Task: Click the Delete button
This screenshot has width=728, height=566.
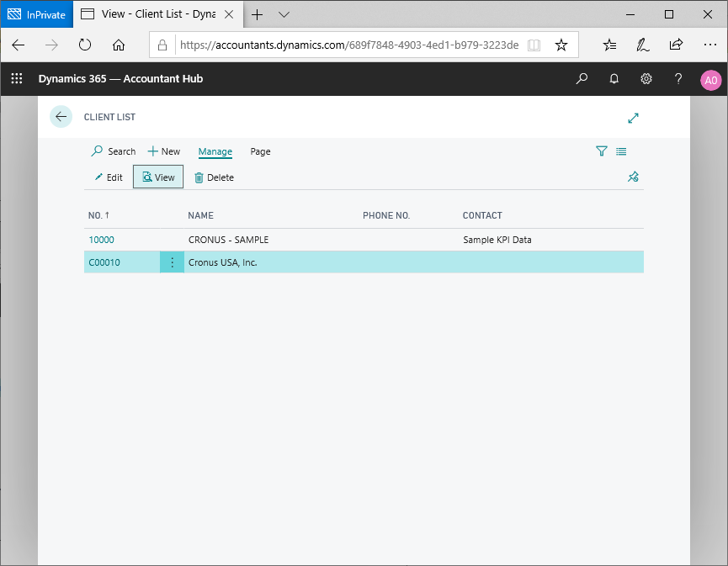Action: [x=214, y=177]
